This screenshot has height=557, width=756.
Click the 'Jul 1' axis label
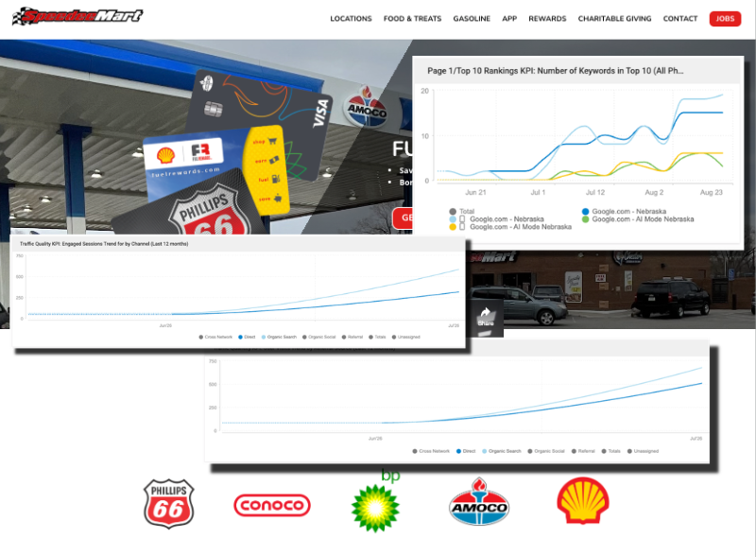click(x=538, y=192)
